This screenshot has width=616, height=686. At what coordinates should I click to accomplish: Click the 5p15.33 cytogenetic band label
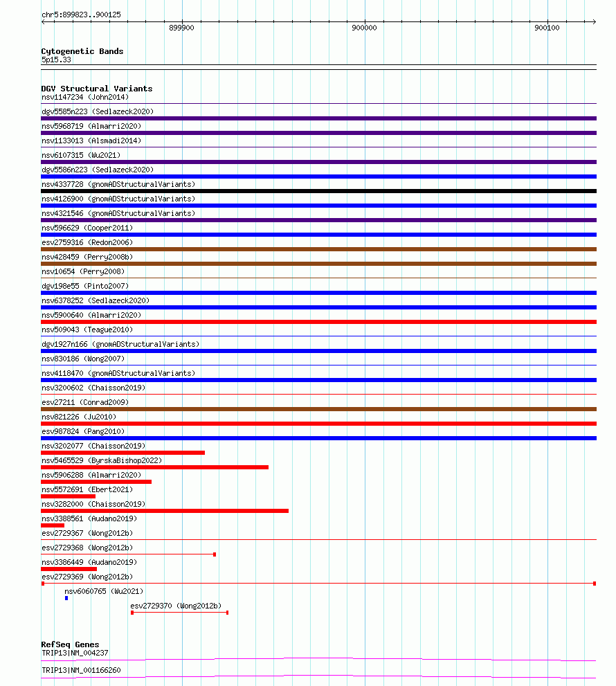tap(56, 60)
